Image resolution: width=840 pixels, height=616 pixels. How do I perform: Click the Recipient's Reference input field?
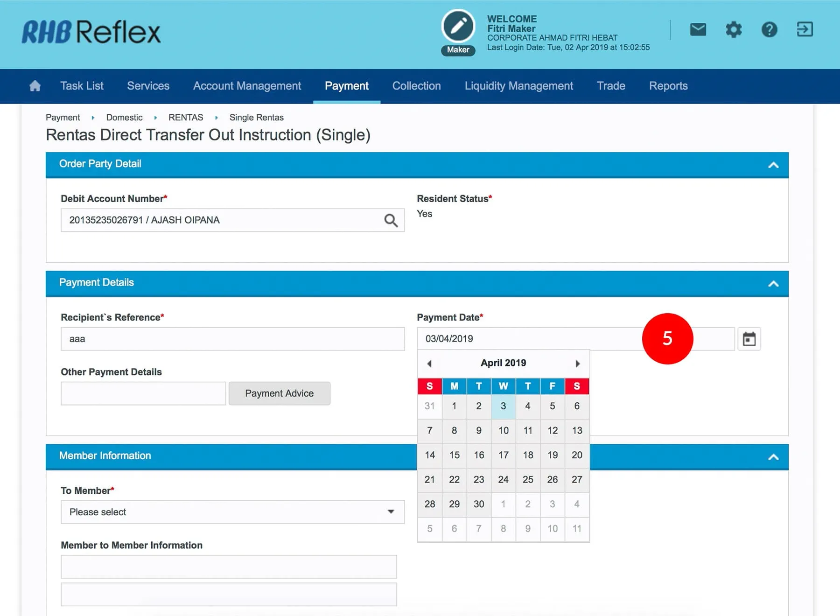click(x=232, y=339)
